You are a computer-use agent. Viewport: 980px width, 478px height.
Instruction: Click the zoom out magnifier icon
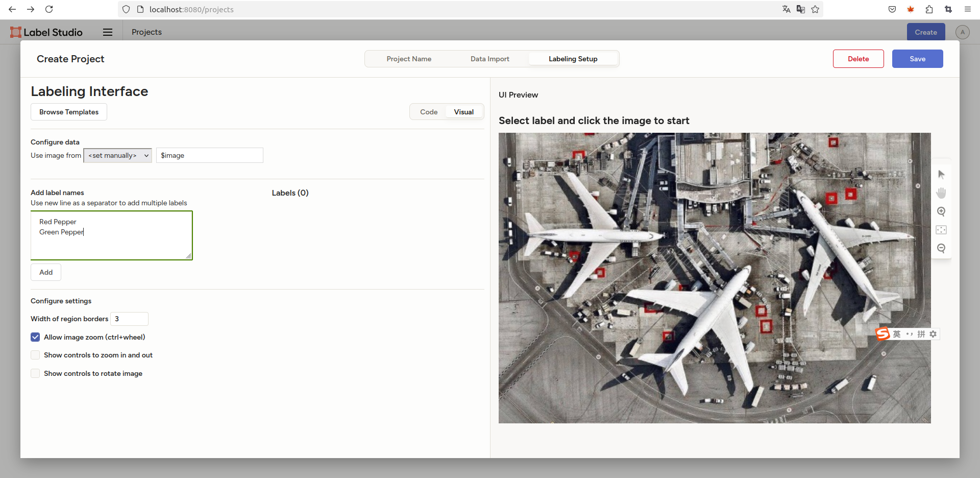pos(941,248)
